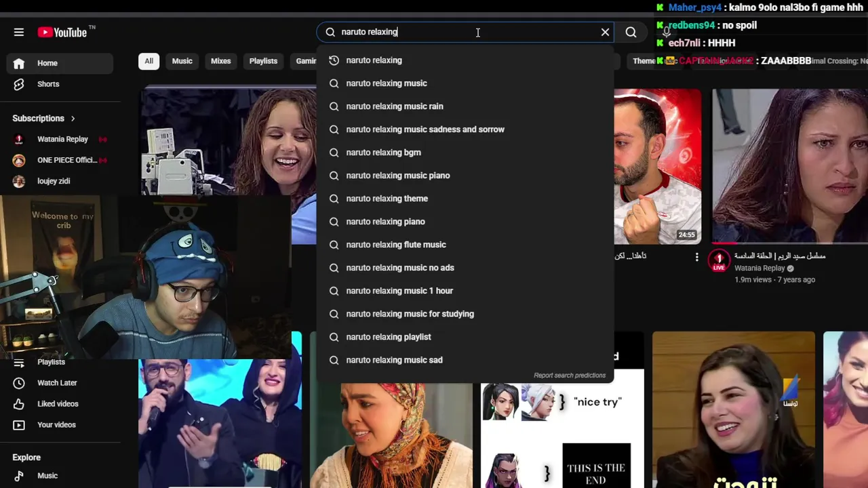Open the video with woman in patterned headscarf
This screenshot has width=868, height=488.
pos(391,435)
